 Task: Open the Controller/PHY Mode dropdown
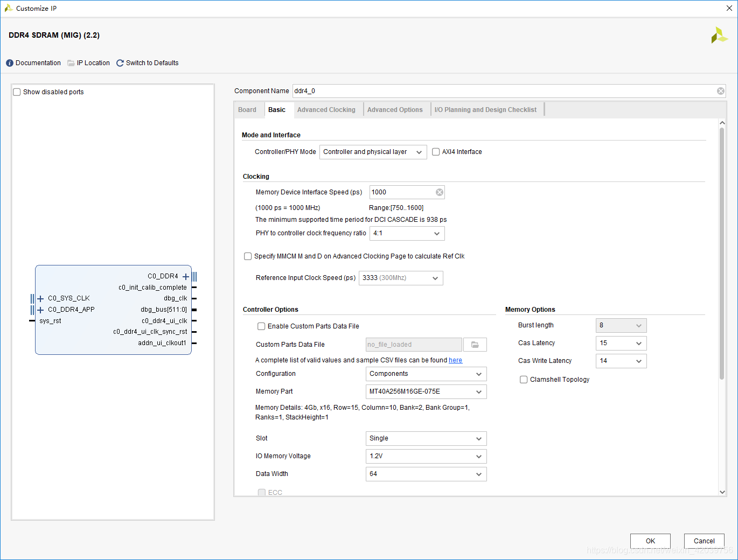click(x=373, y=152)
